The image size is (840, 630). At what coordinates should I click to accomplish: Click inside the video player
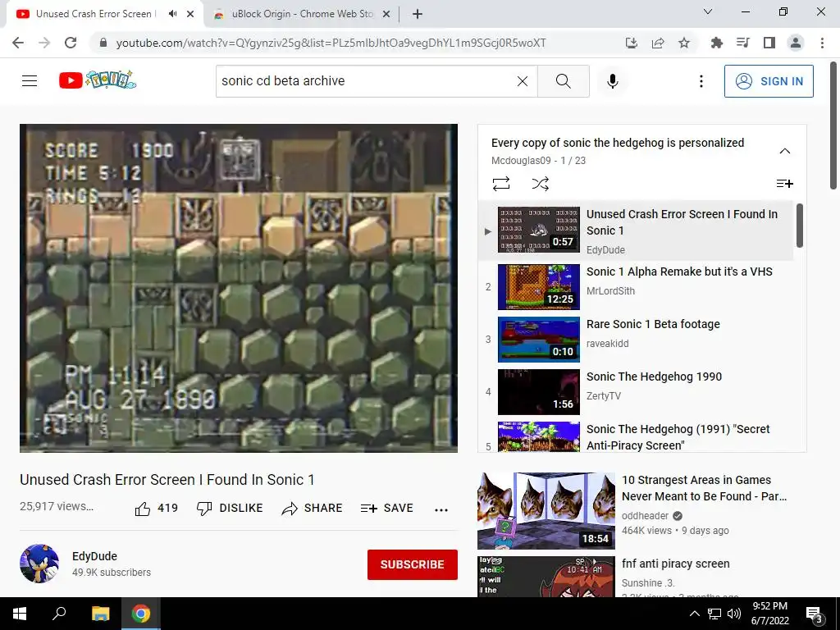click(x=239, y=288)
